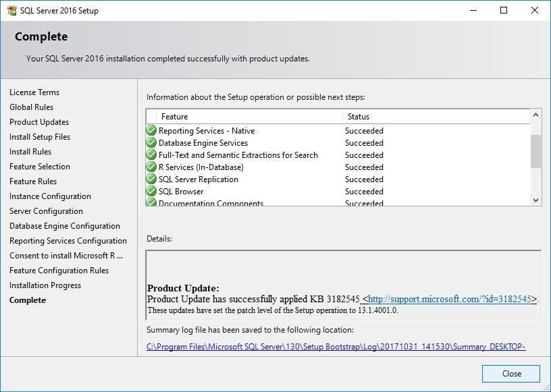Minimize the SQL Server Setup window
The image size is (551, 392).
coord(473,10)
